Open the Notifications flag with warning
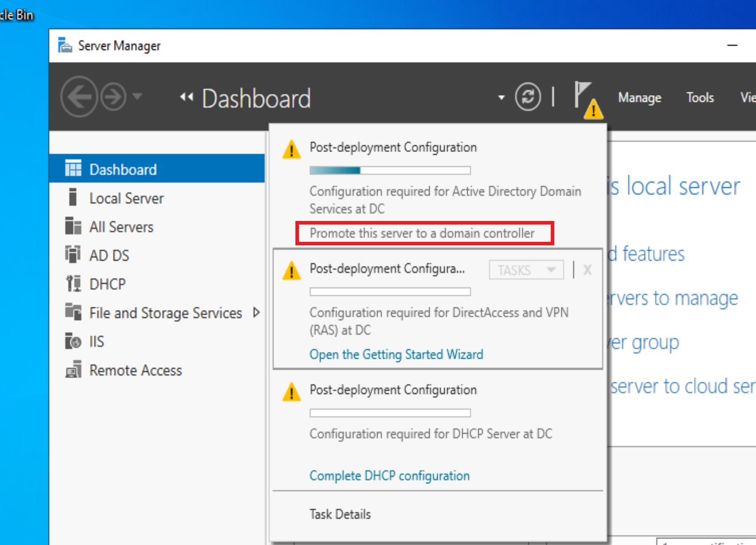The image size is (756, 545). [588, 100]
